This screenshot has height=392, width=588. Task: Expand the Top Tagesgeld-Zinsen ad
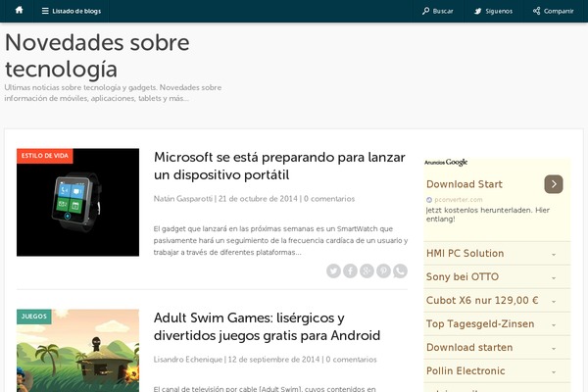pyautogui.click(x=497, y=324)
